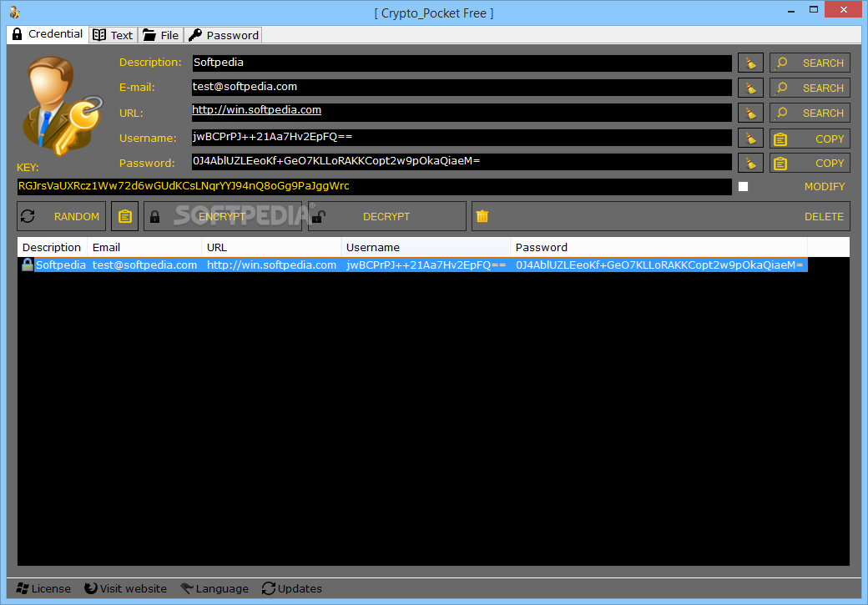Open Language settings in bottom bar
The width and height of the screenshot is (868, 605).
point(214,588)
